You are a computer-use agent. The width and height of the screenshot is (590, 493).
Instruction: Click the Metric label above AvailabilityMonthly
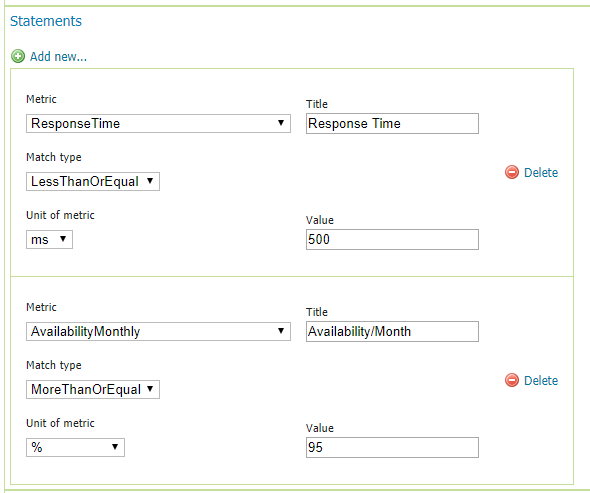(x=41, y=307)
